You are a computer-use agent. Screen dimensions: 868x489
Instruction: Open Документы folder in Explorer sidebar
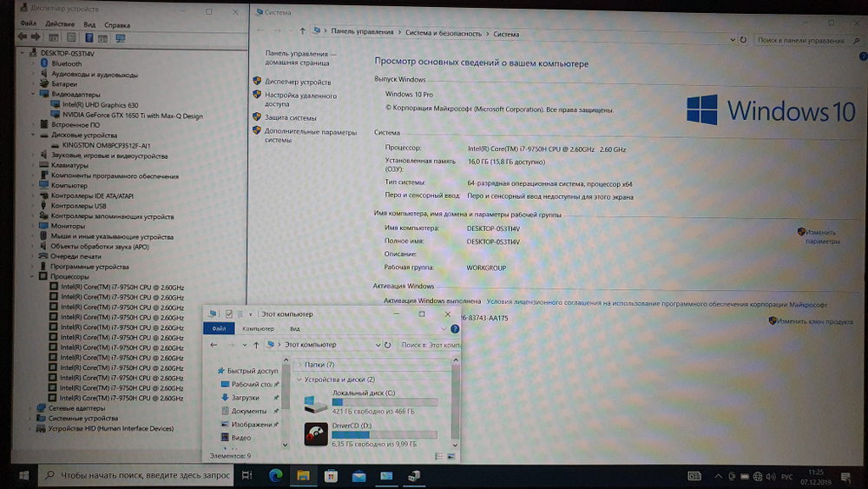[249, 411]
